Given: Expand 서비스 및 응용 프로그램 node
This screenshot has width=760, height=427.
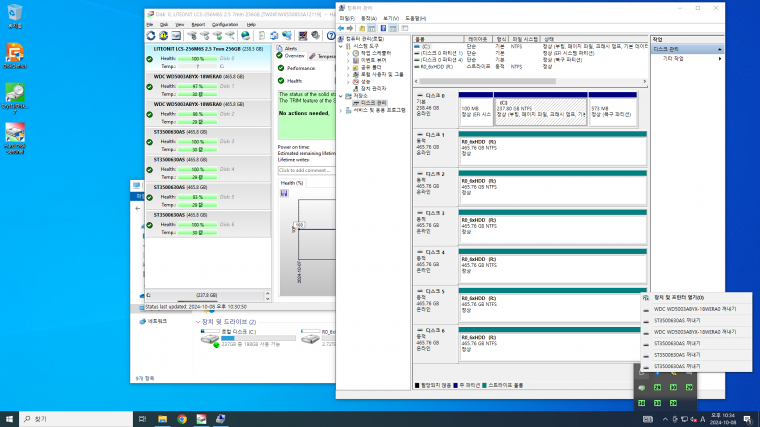Looking at the screenshot, I should coord(341,111).
